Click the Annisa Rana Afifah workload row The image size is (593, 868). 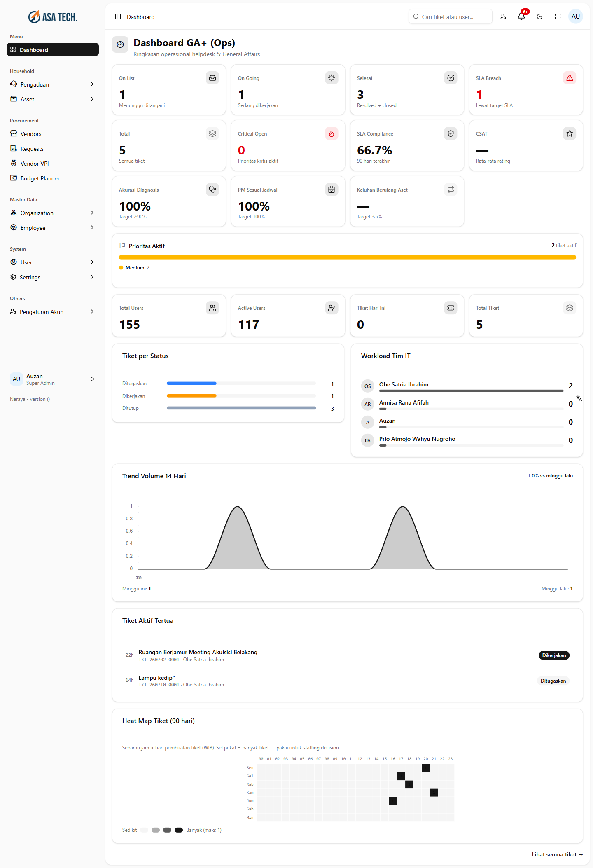pos(467,404)
